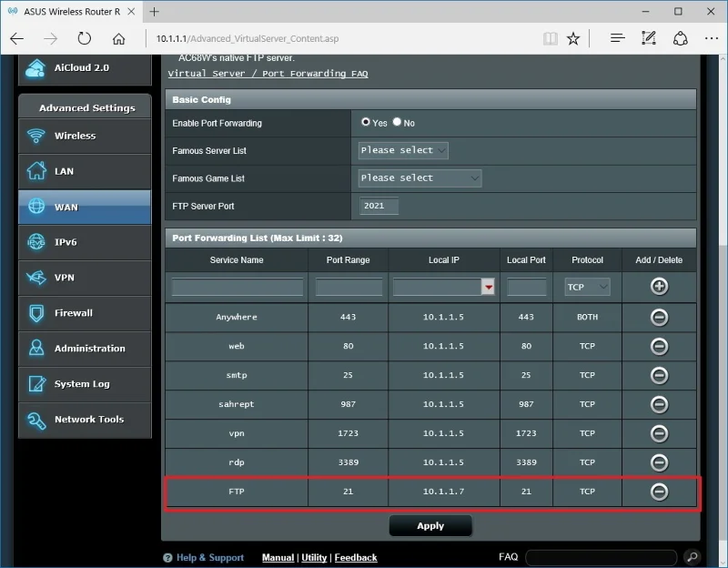Enable port forwarding with Yes option

[x=366, y=123]
